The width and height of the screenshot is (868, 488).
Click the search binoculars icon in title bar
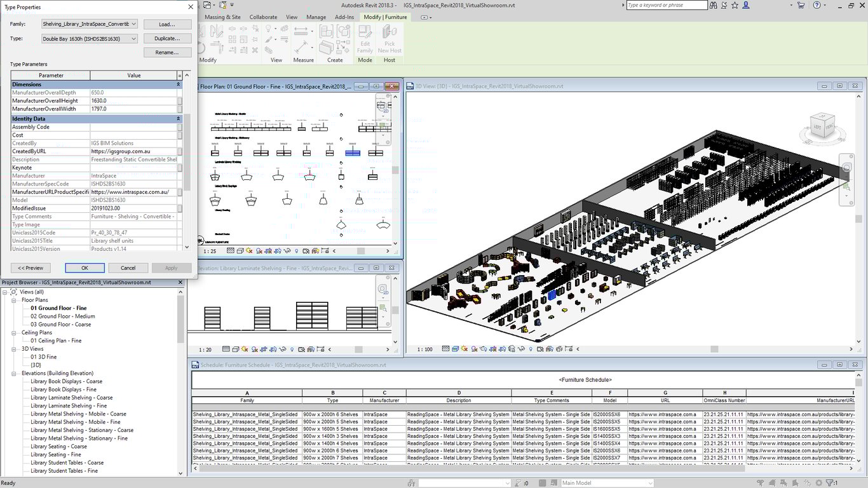[713, 5]
